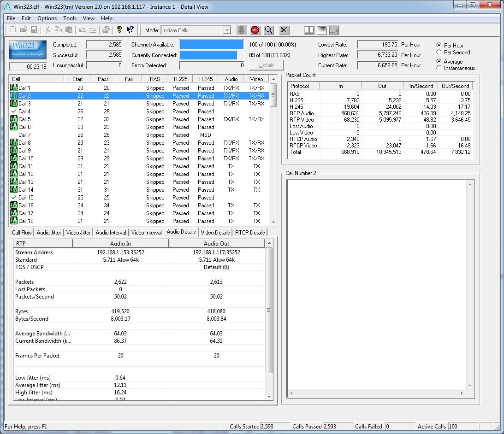Switch to the Video Jitter tab

78,232
